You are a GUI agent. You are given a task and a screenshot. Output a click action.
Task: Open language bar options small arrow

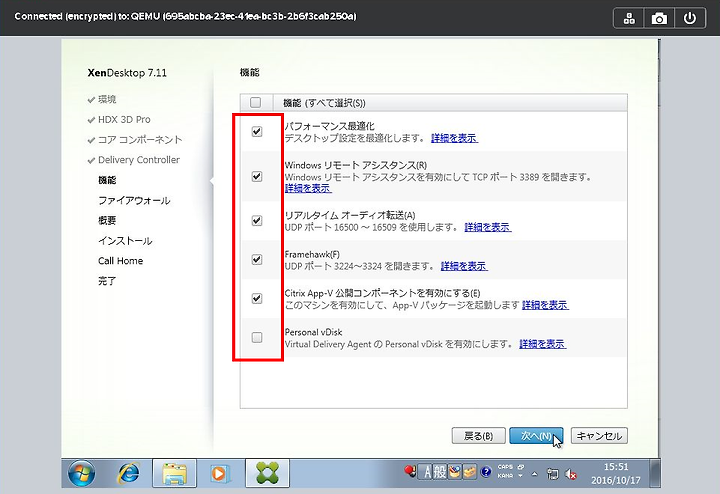[x=520, y=476]
